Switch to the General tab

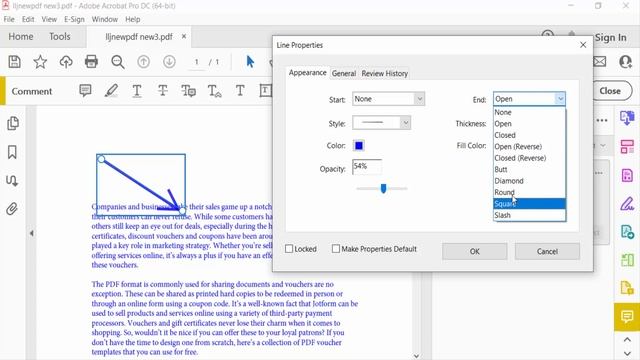click(344, 73)
